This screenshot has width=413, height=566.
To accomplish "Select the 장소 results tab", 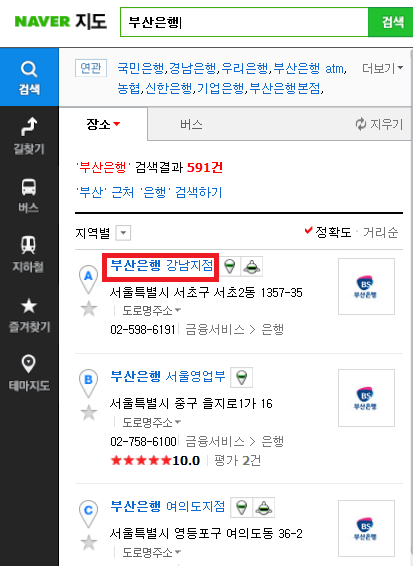I will [103, 124].
